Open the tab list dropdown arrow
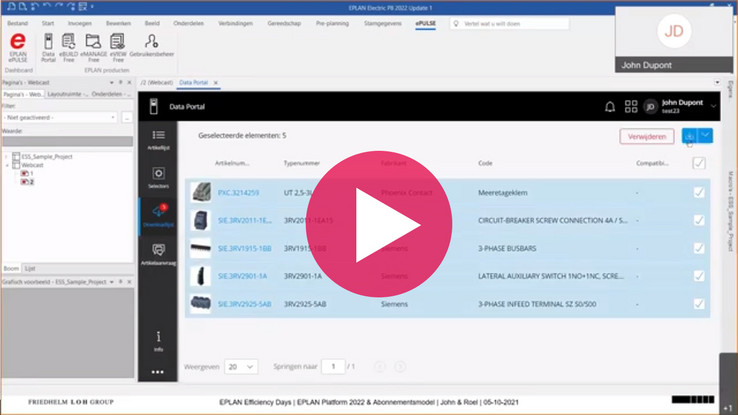This screenshot has height=415, width=738. (x=717, y=82)
